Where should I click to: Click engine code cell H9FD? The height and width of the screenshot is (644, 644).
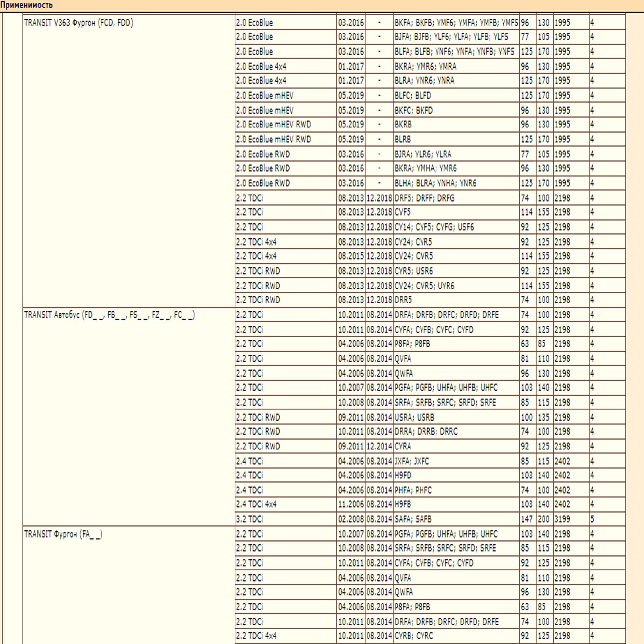pyautogui.click(x=456, y=475)
